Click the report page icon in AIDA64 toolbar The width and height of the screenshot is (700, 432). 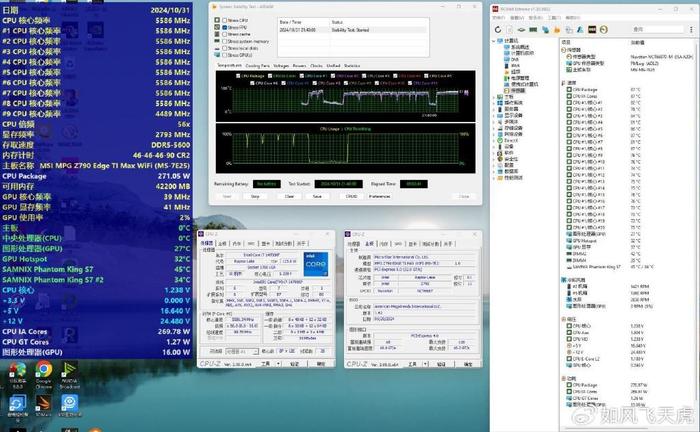click(x=510, y=29)
